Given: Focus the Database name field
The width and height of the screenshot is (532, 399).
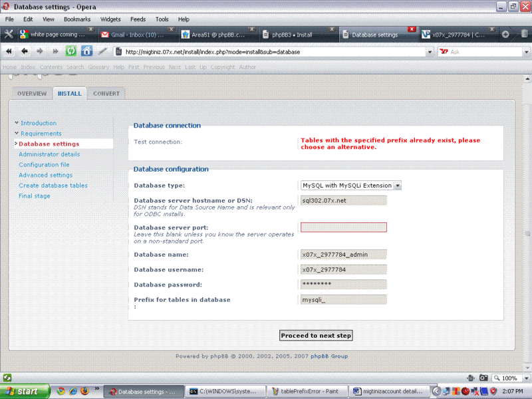Looking at the screenshot, I should coord(344,255).
